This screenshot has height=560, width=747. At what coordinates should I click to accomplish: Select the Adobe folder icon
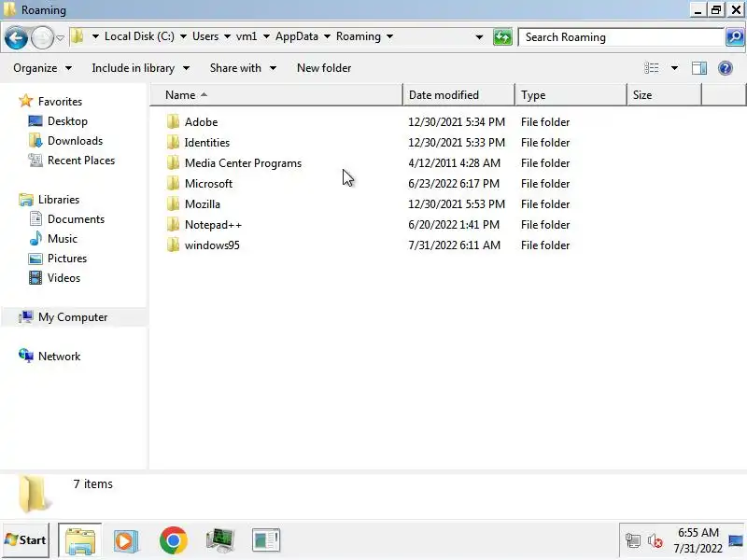174,122
